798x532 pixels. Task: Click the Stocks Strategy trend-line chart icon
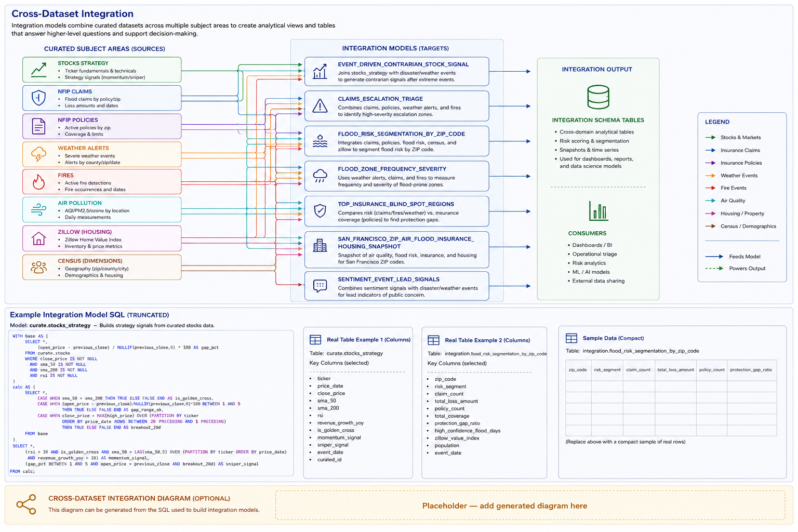click(38, 70)
